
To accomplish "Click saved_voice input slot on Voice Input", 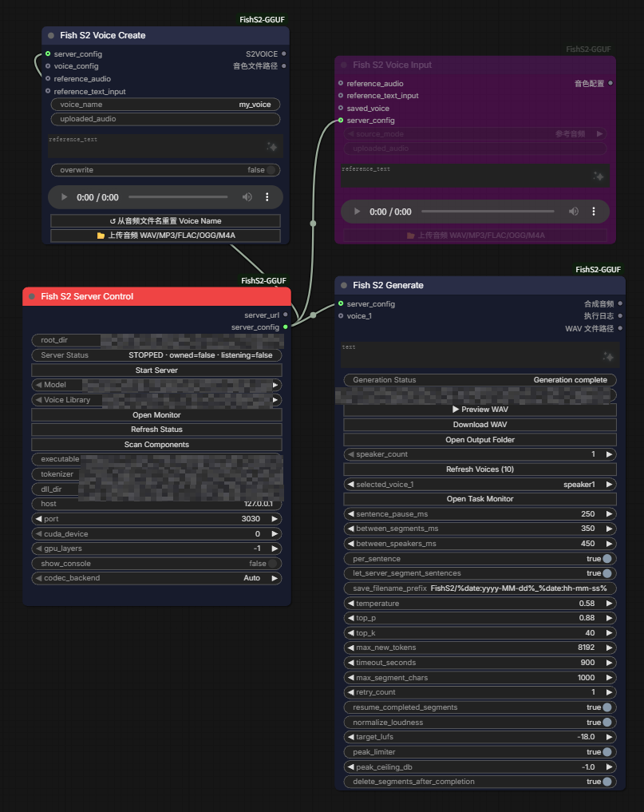I will (x=341, y=109).
